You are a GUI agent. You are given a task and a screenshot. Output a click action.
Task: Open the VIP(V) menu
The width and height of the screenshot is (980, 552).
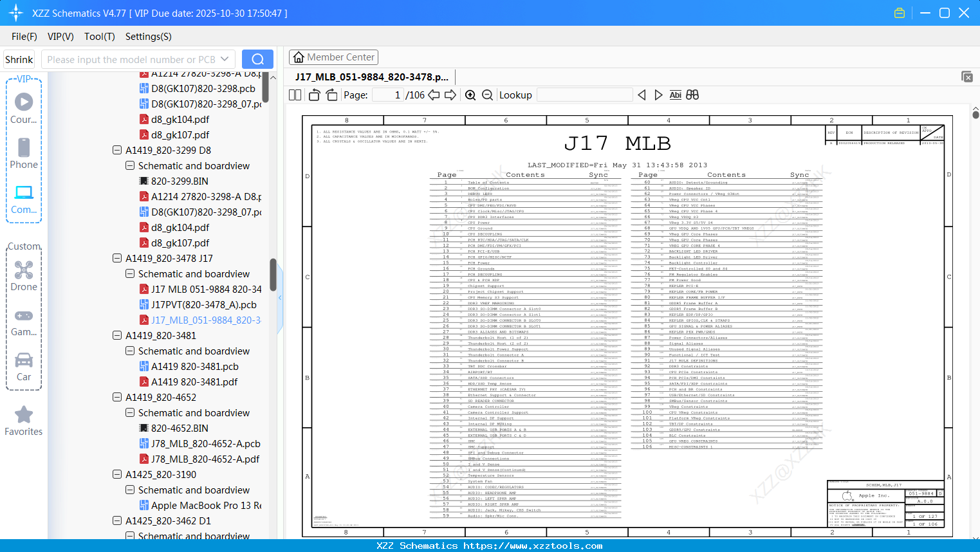(x=60, y=37)
